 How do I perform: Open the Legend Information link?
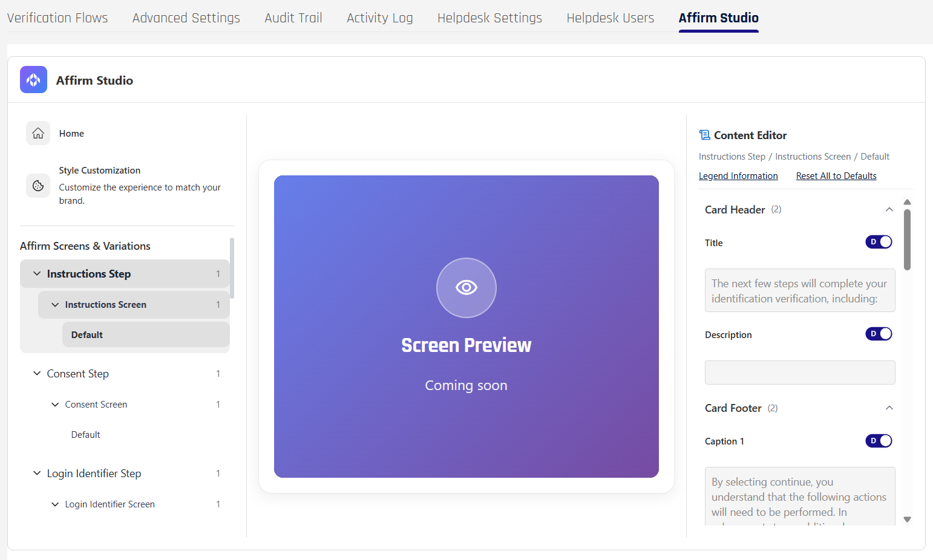pos(738,176)
